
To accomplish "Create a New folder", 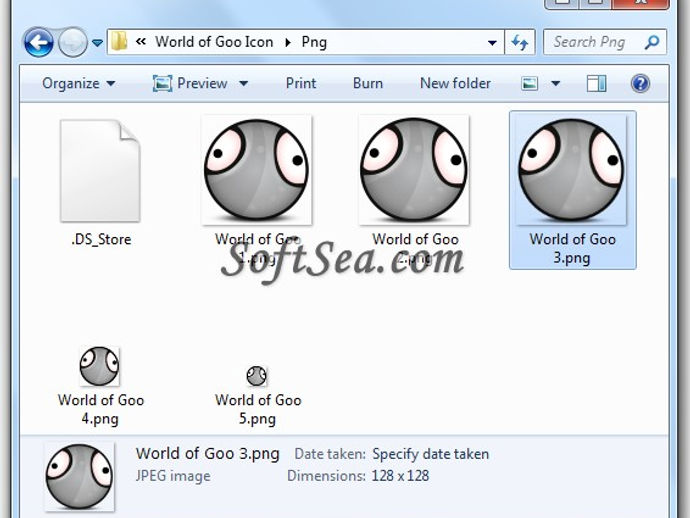I will coord(455,83).
